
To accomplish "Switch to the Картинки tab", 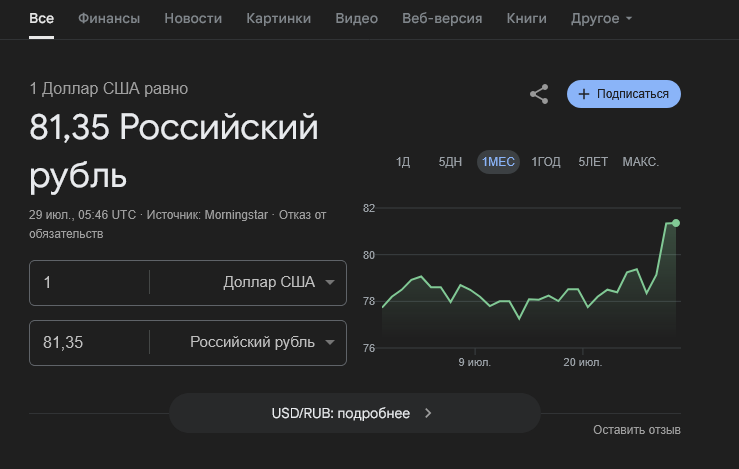I will [x=278, y=18].
